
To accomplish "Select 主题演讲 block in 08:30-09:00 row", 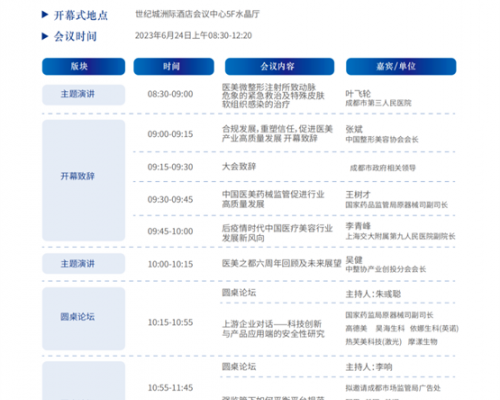I will click(83, 95).
